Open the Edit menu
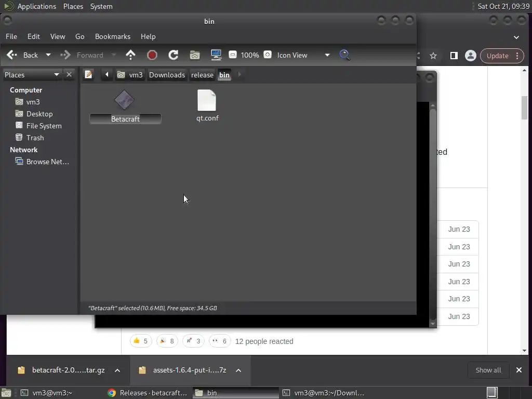The width and height of the screenshot is (532, 399). pos(34,36)
